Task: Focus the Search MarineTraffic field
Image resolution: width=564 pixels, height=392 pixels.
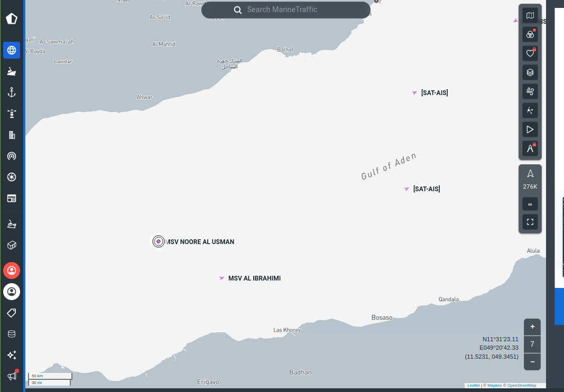Action: (x=285, y=10)
